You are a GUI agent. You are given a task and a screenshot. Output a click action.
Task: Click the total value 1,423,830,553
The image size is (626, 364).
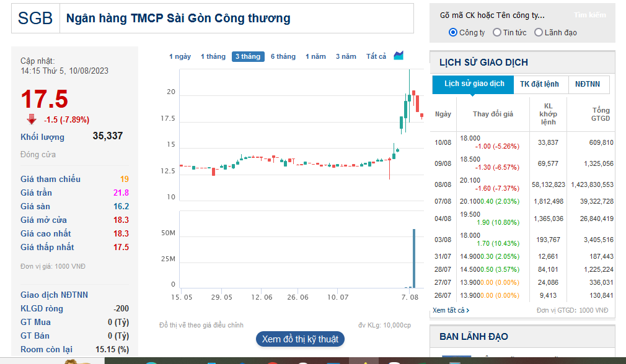(x=592, y=184)
